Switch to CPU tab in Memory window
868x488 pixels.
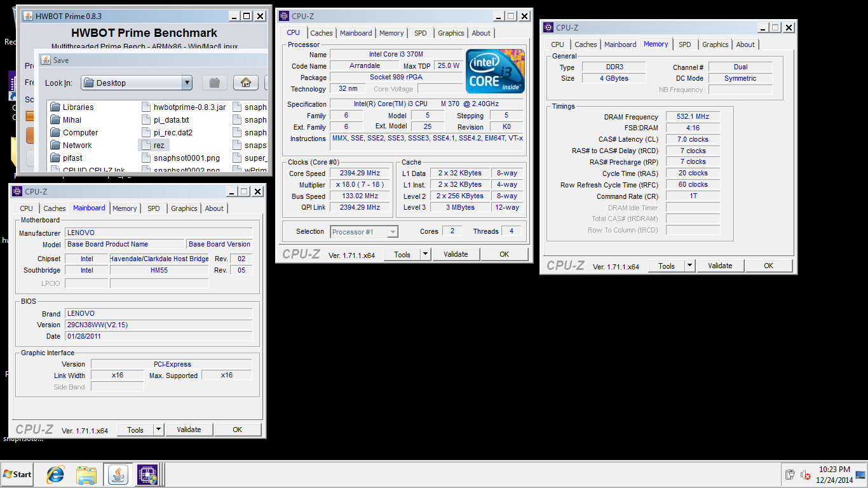click(557, 44)
